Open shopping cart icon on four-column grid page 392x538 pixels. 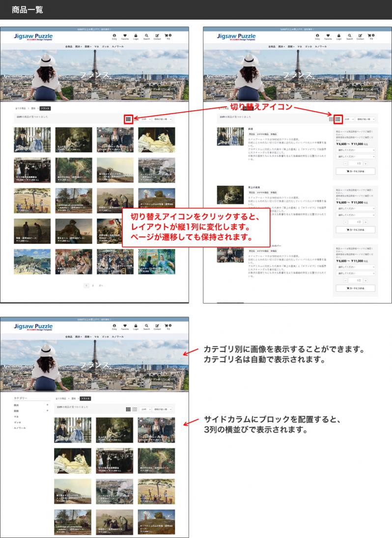(x=168, y=36)
